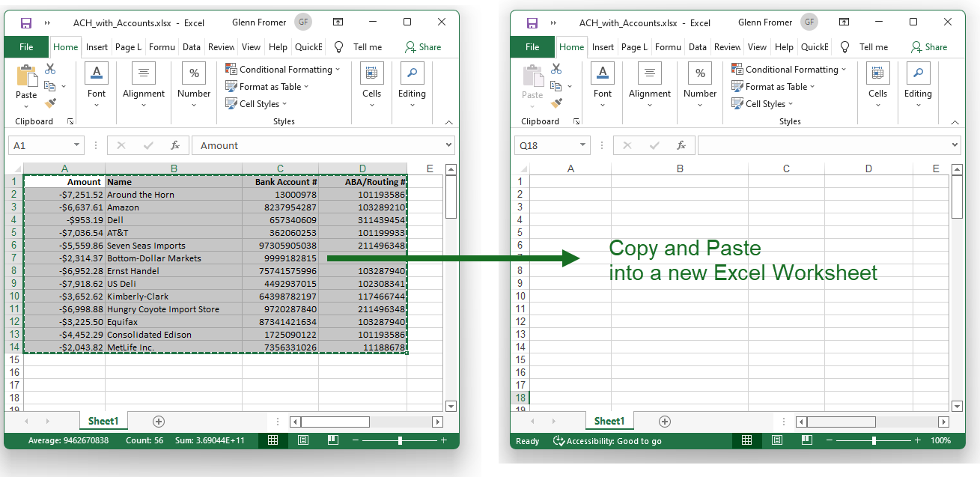Open Name Box dropdown showing Q18
The width and height of the screenshot is (980, 477).
[x=583, y=145]
